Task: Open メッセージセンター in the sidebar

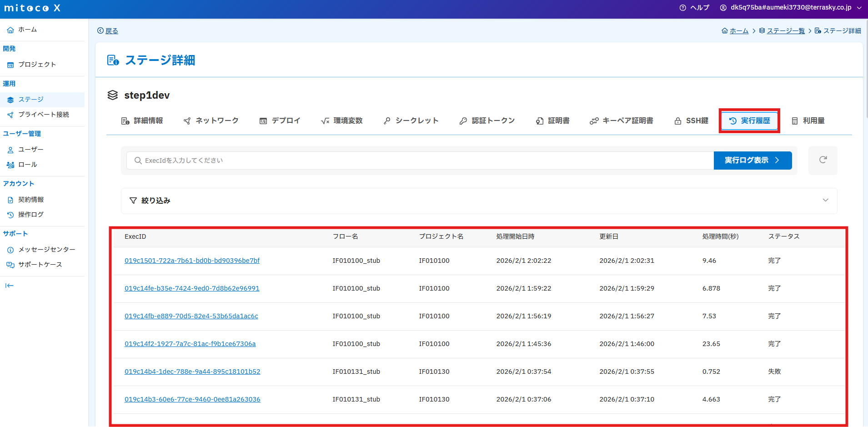Action: pos(46,250)
